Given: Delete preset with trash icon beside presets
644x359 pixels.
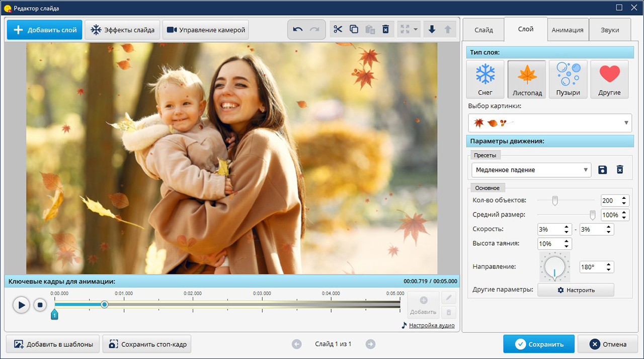Looking at the screenshot, I should [620, 170].
